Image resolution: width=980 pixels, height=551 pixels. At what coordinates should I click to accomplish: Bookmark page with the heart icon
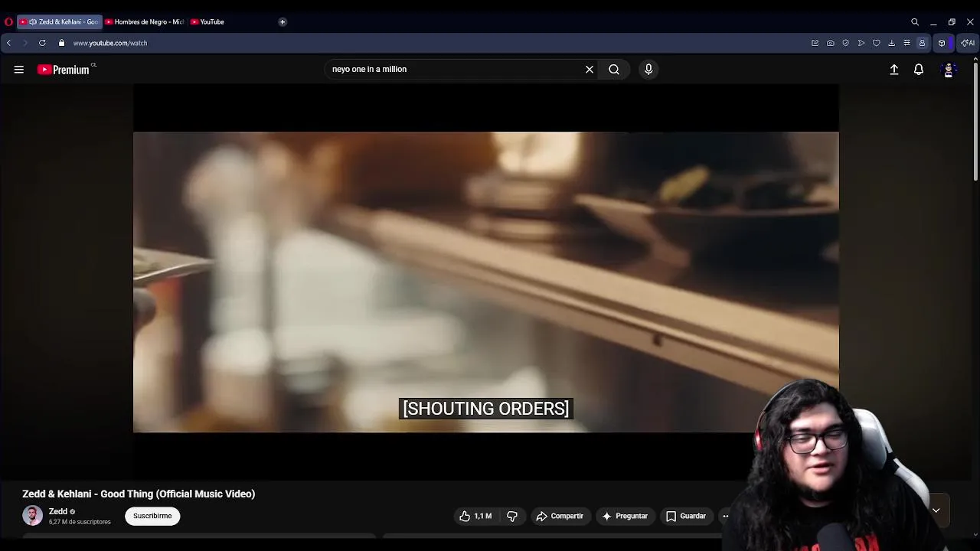[877, 43]
